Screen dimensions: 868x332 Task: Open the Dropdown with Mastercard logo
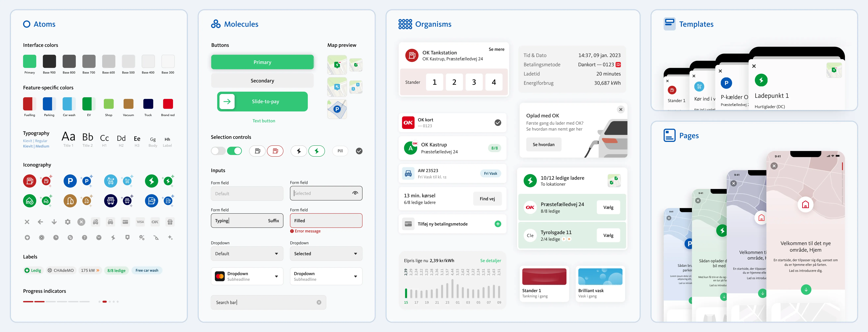247,276
